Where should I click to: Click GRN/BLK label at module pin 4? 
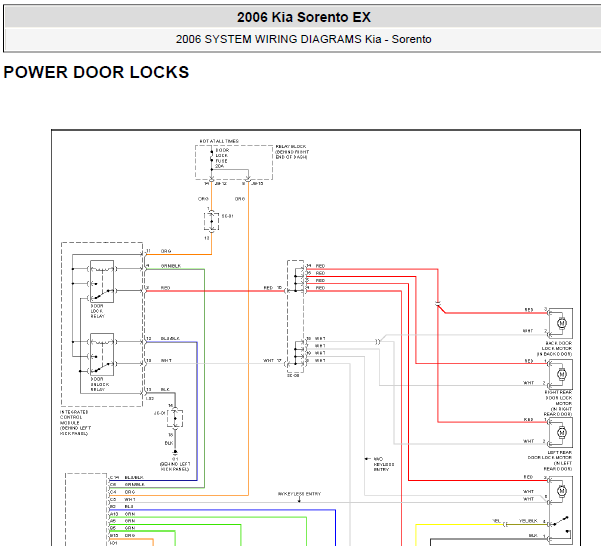[171, 266]
